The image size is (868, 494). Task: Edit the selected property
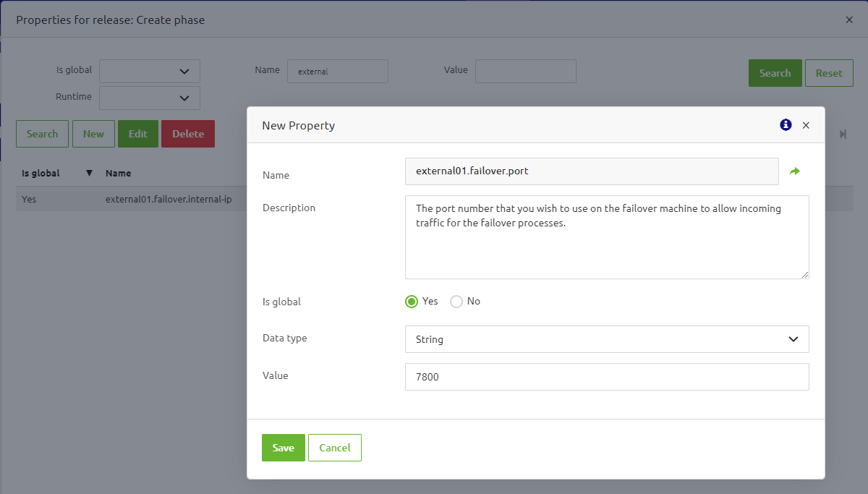[x=137, y=133]
